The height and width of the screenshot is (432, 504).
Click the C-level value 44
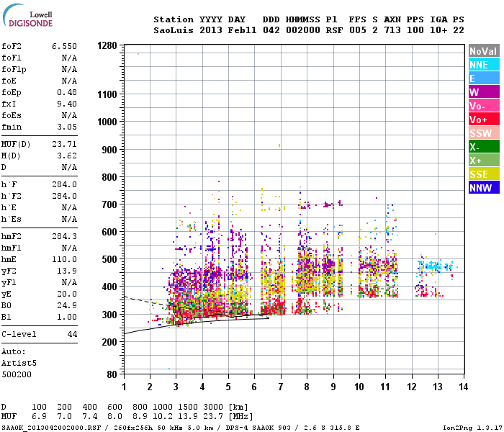[x=72, y=334]
